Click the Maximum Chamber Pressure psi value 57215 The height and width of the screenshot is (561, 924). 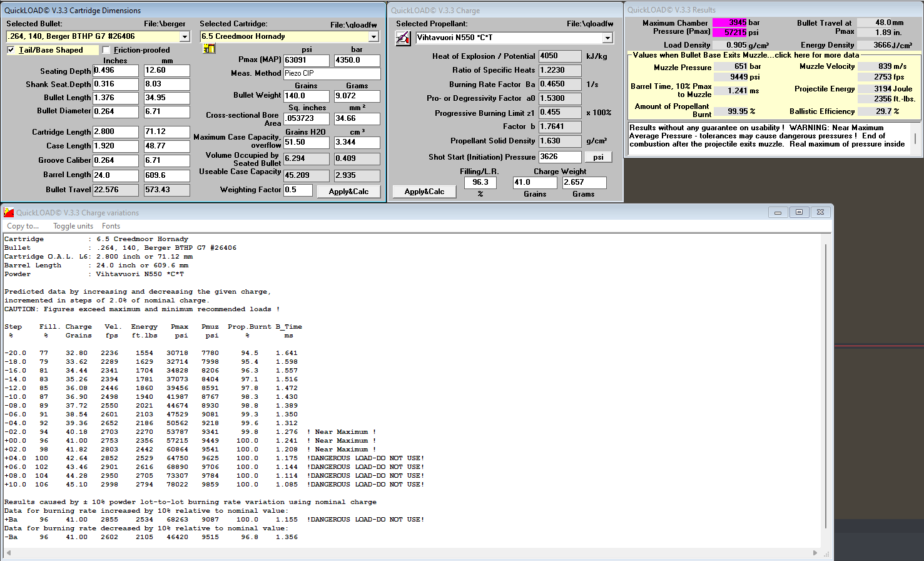[x=730, y=32]
